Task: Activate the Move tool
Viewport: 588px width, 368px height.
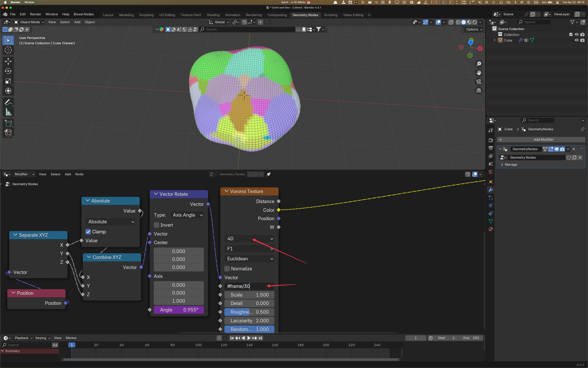Action: pos(8,61)
